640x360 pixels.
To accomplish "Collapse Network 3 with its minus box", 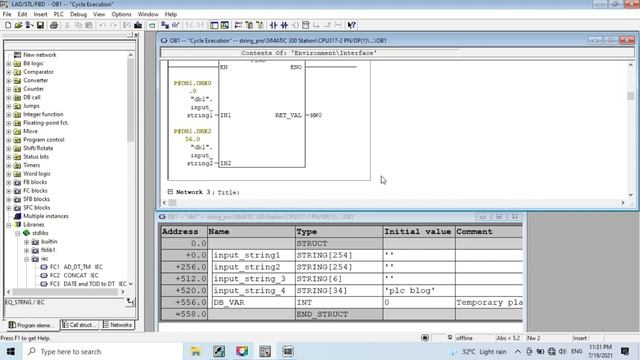I will (x=170, y=191).
